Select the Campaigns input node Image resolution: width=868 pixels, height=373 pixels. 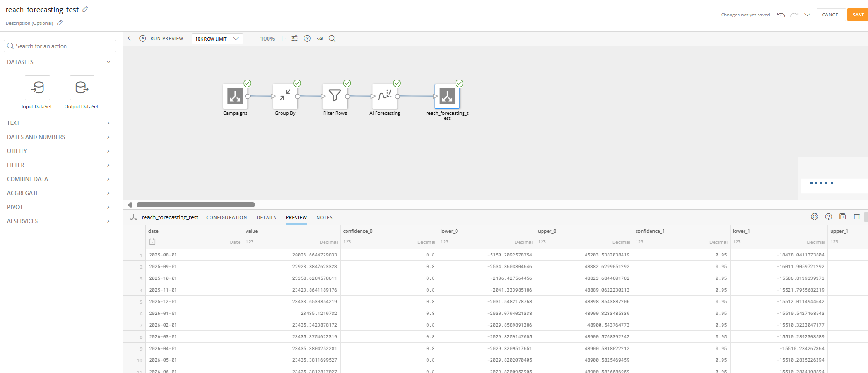point(235,96)
